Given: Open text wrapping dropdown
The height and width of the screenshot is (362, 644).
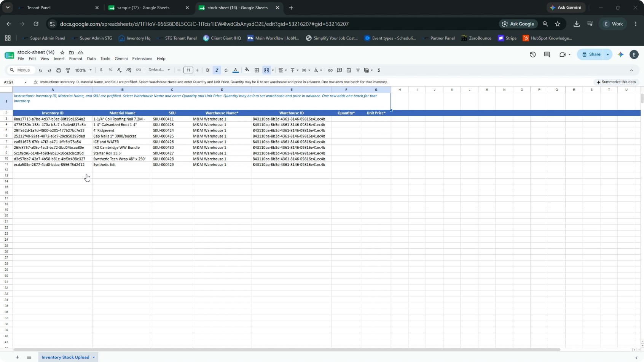Looking at the screenshot, I should tap(306, 70).
